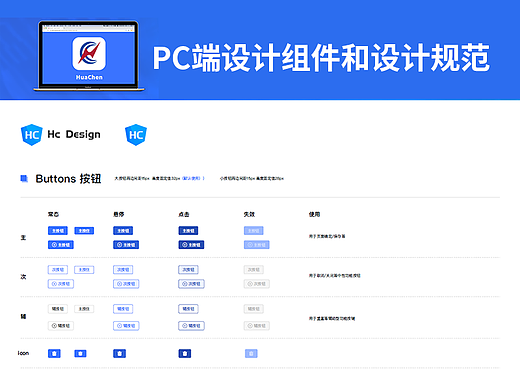
Task: Click the auxiliary 辅 text button under 悬停
Action: pos(123,309)
